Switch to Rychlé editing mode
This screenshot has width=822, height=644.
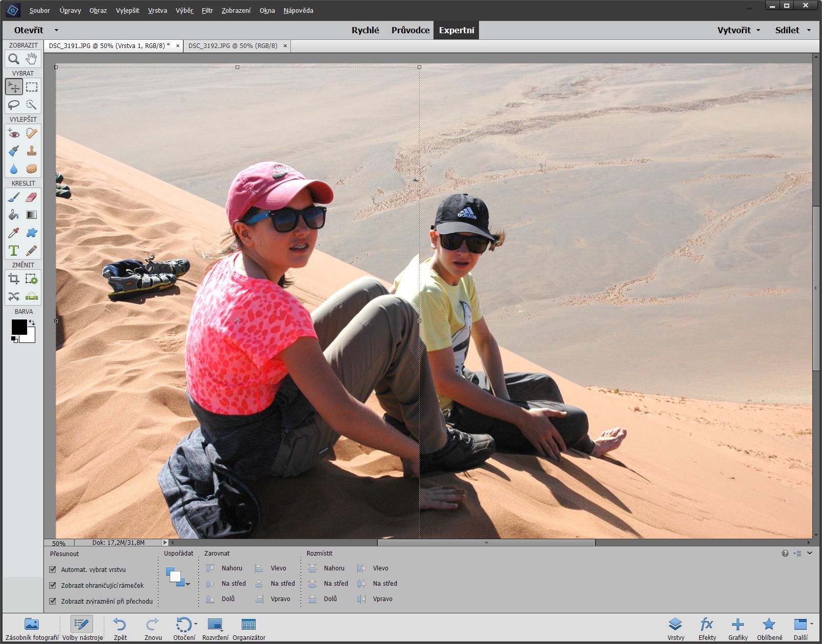(x=365, y=30)
